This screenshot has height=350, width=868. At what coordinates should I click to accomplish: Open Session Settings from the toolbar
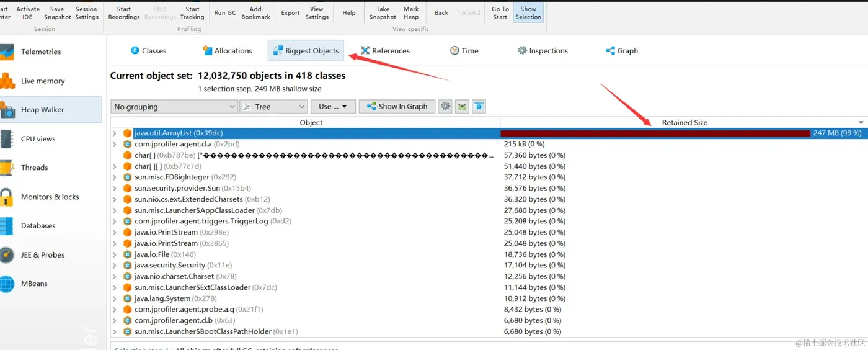(x=87, y=13)
